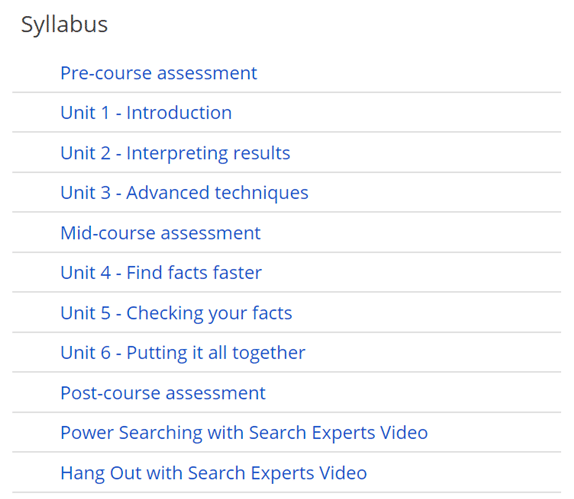Open Unit 5 - Checking your facts
This screenshot has width=574, height=499.
click(176, 313)
